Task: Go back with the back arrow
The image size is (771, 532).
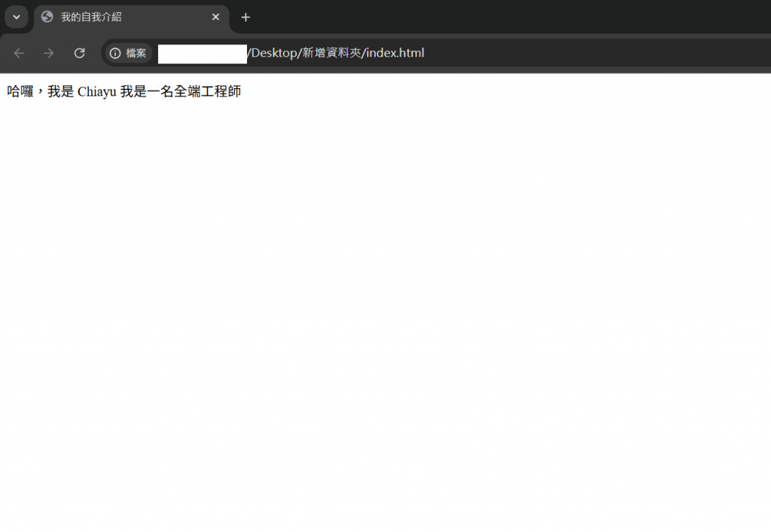Action: (19, 53)
